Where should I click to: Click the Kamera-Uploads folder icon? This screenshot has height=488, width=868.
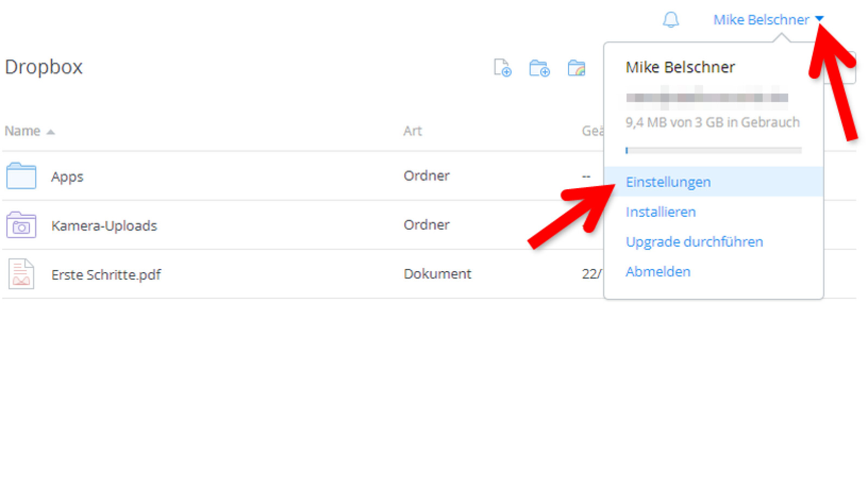[x=21, y=225]
